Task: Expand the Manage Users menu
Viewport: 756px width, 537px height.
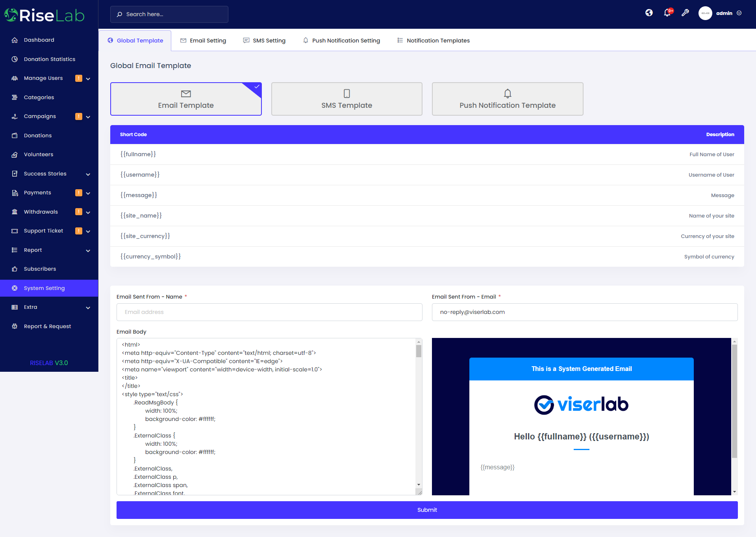Action: point(88,79)
